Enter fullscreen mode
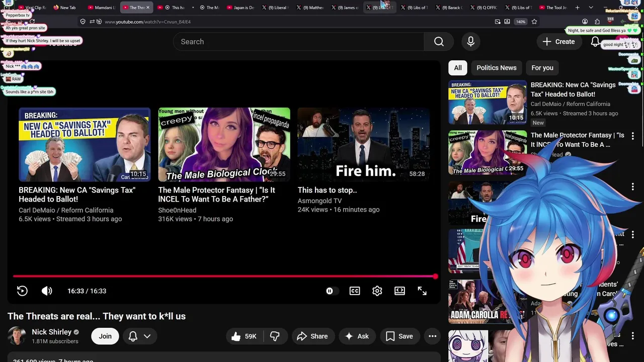 pos(422,291)
